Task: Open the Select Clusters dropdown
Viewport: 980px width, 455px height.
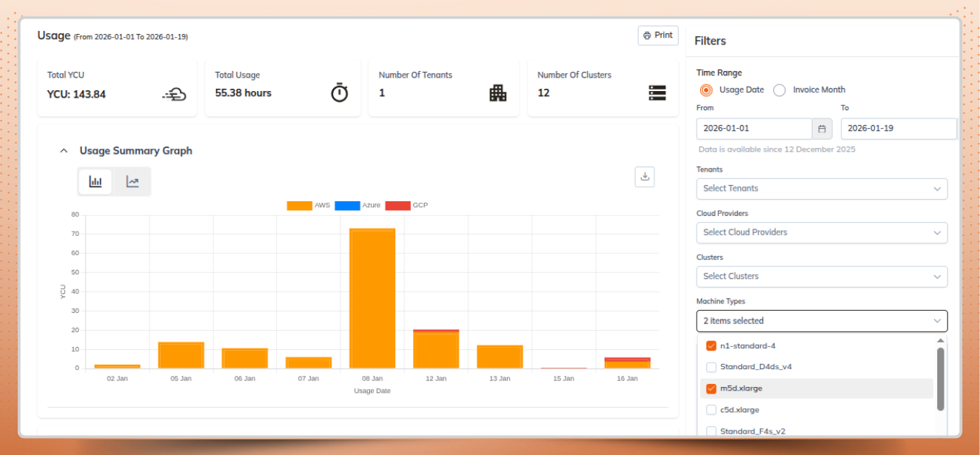Action: pos(822,277)
